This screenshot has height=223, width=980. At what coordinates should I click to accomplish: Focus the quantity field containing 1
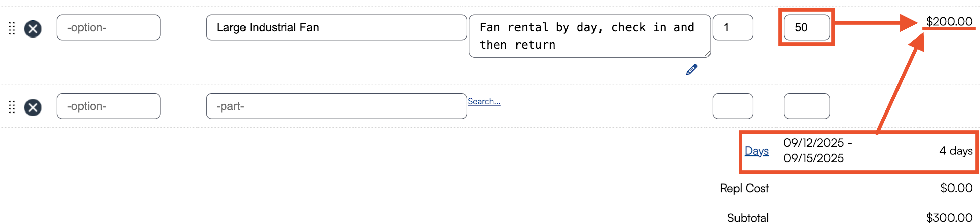(732, 27)
